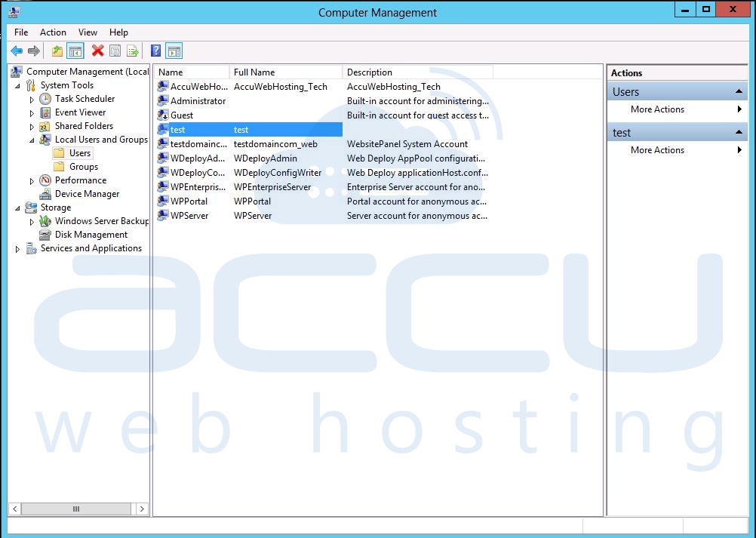Open More Actions under Users section

pyautogui.click(x=678, y=109)
